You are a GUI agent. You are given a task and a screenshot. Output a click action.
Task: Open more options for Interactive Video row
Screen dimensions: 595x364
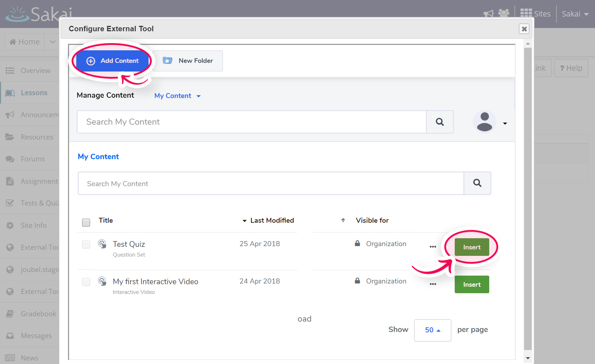tap(433, 284)
